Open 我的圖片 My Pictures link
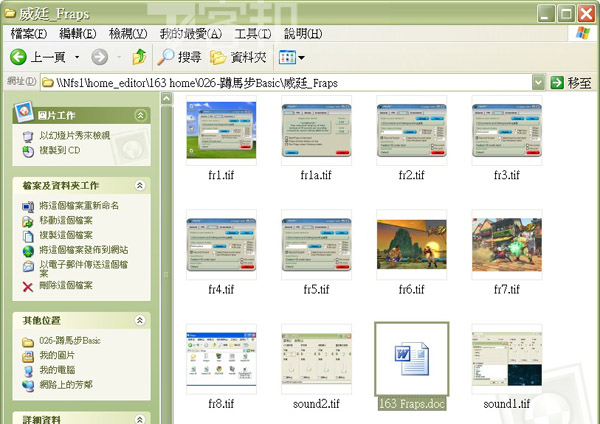Image resolution: width=600 pixels, height=424 pixels. coord(57,355)
